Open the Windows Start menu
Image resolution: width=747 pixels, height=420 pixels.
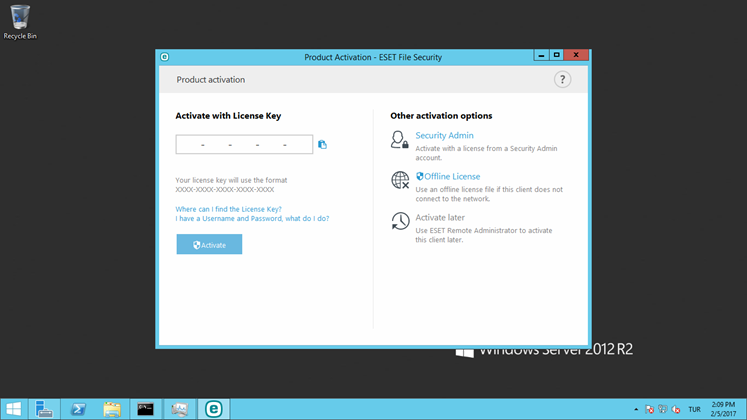coord(14,409)
